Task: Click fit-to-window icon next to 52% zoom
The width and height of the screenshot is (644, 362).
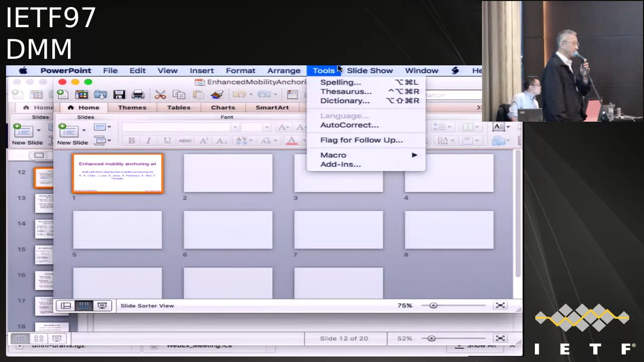Action: pyautogui.click(x=500, y=338)
